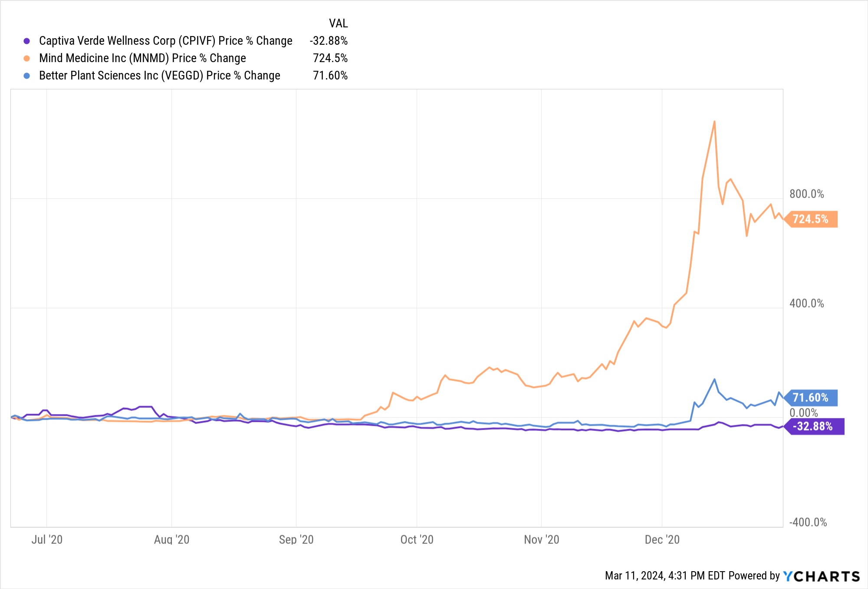Click the orange 724.5% end-of-line flag

tap(810, 219)
